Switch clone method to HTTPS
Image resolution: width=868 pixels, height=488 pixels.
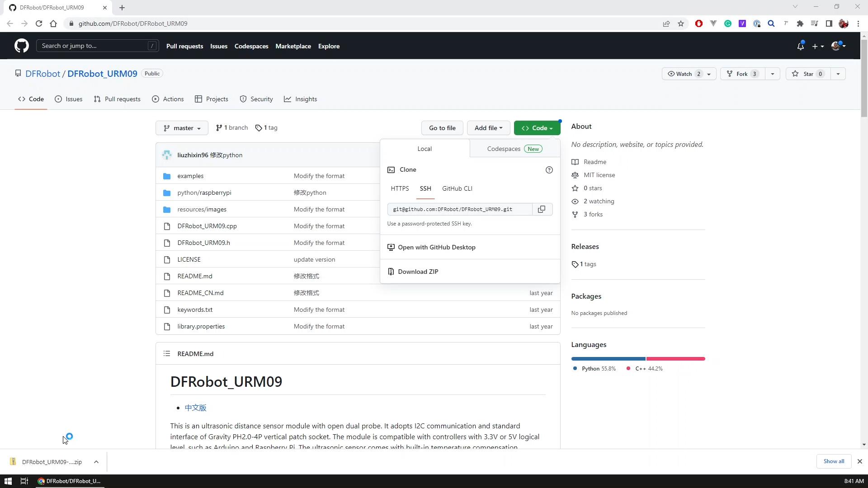tap(400, 188)
